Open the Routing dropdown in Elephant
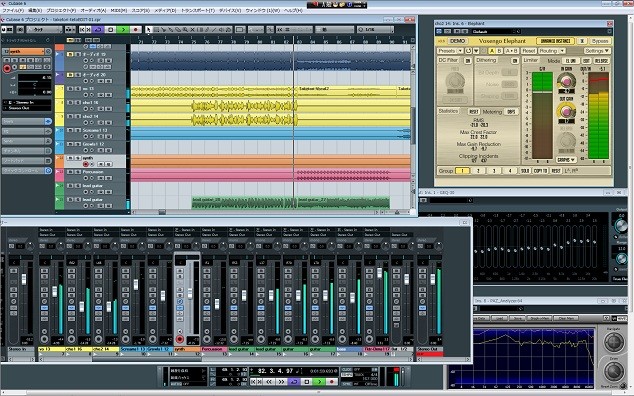Image resolution: width=634 pixels, height=396 pixels. point(552,51)
